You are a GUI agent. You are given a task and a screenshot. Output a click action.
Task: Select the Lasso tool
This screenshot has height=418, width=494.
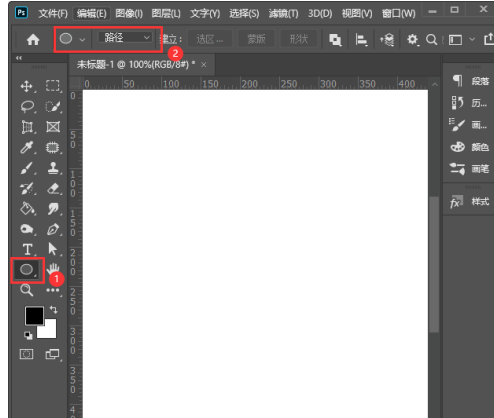27,107
